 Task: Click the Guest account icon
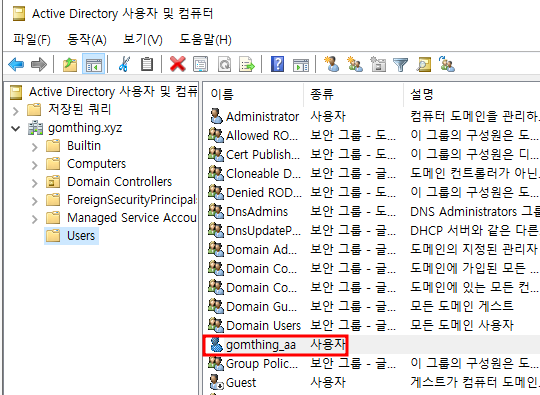click(x=216, y=382)
